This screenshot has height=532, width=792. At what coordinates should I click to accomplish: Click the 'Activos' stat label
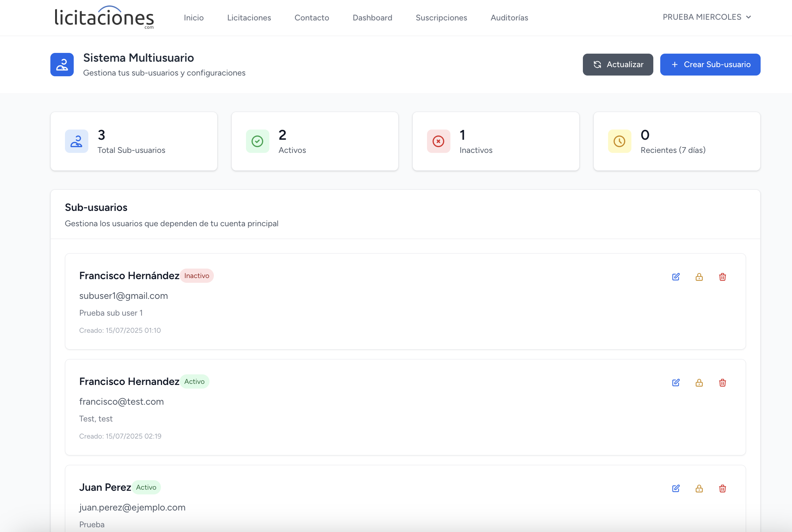click(292, 150)
